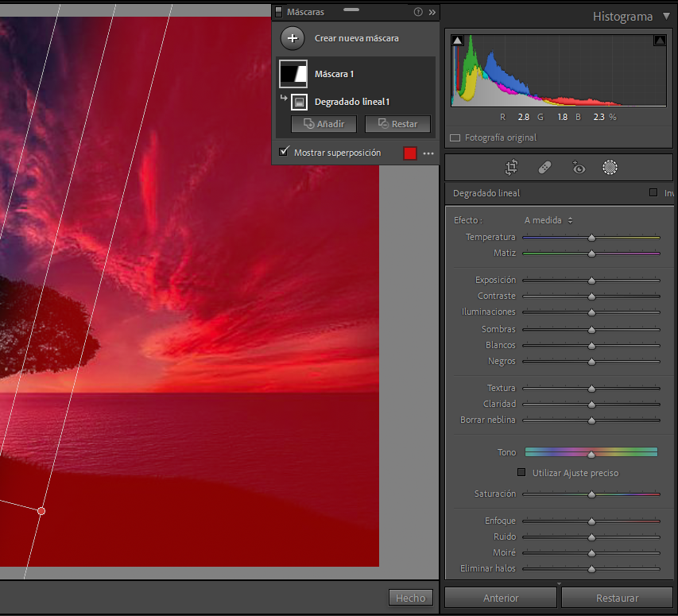Viewport: 678px width, 616px height.
Task: Click the small expand arrow under the sliders
Action: coord(559,583)
